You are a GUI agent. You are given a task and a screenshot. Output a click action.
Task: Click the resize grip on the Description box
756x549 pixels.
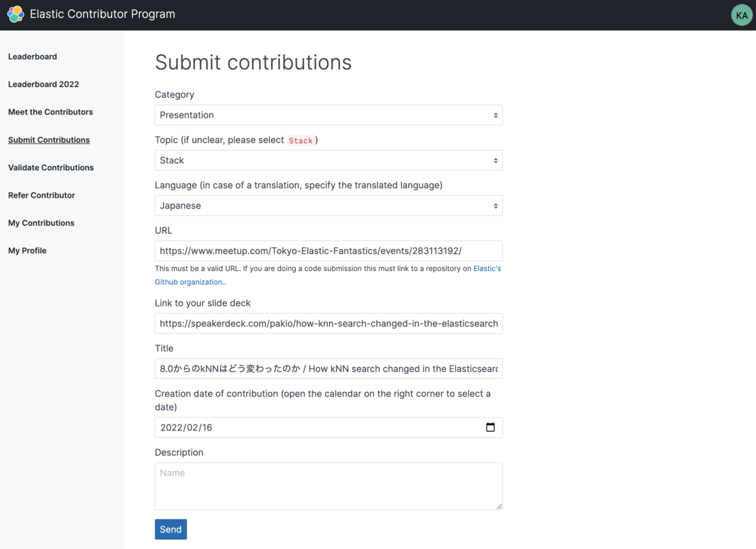(500, 507)
